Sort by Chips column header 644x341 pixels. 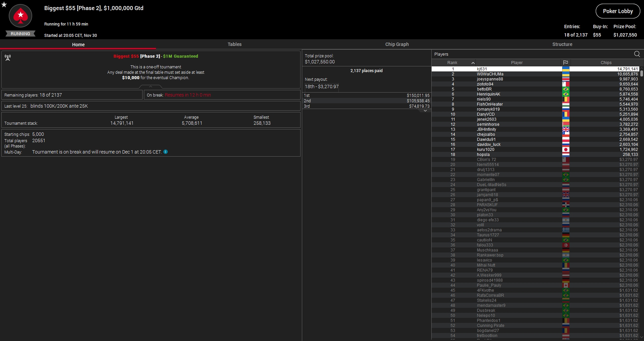(606, 63)
